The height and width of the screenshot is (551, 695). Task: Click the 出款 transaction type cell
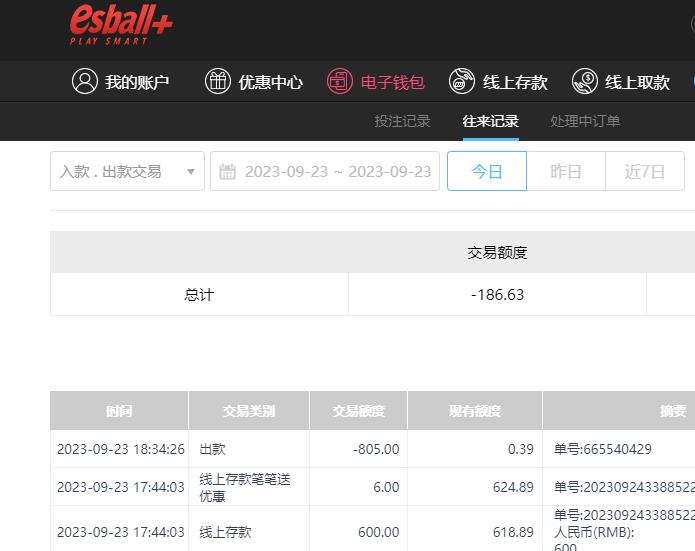pos(249,449)
